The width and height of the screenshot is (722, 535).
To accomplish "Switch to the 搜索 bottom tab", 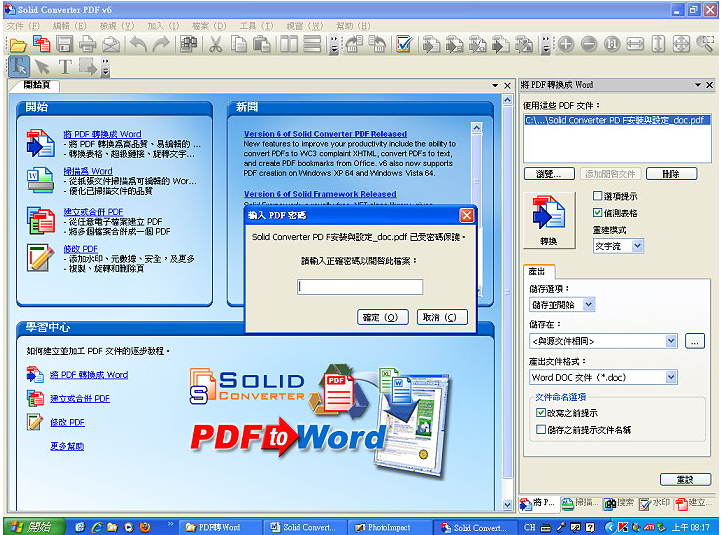I will (618, 503).
